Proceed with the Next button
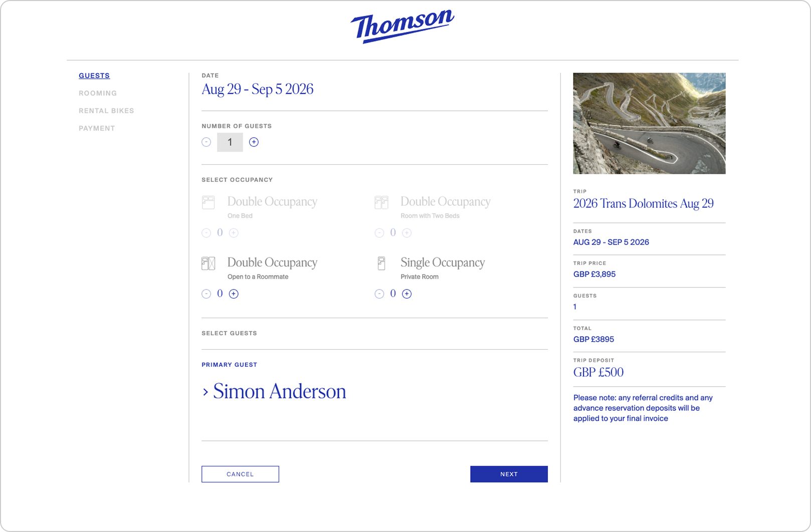Image resolution: width=811 pixels, height=532 pixels. pos(509,474)
